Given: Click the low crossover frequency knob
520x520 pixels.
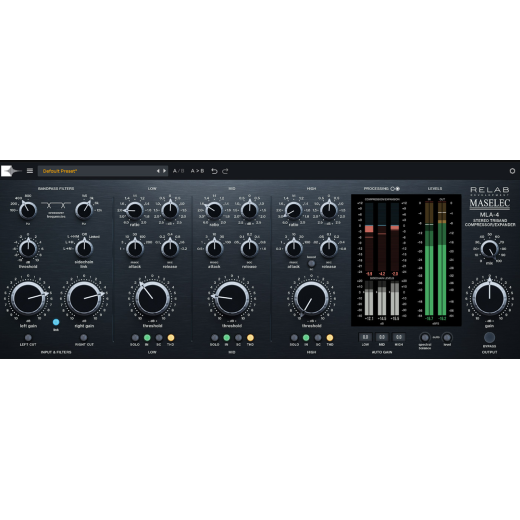Looking at the screenshot, I should pyautogui.click(x=28, y=210).
